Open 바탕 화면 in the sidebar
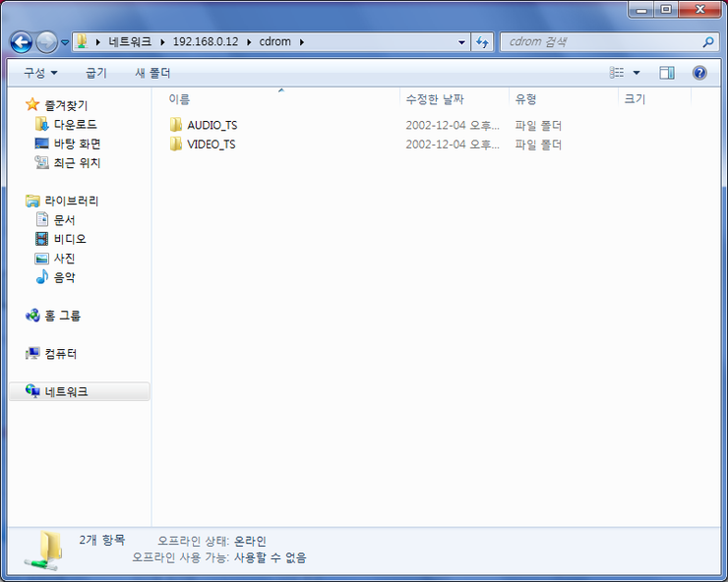 pos(77,144)
